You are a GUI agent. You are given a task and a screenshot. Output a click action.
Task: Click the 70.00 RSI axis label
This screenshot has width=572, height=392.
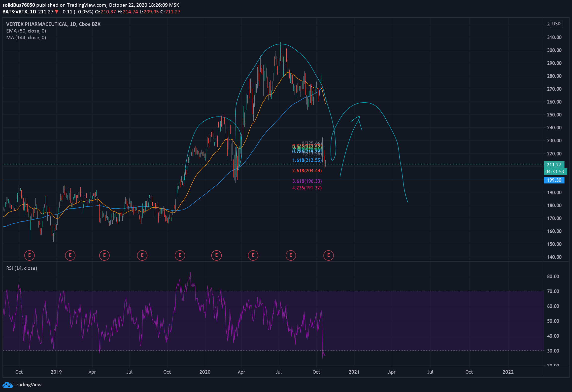pyautogui.click(x=553, y=291)
